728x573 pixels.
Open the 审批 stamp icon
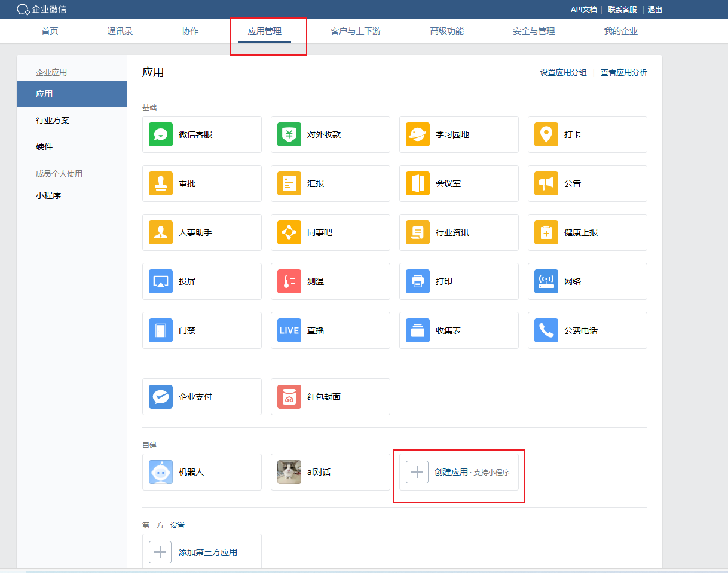click(x=161, y=183)
